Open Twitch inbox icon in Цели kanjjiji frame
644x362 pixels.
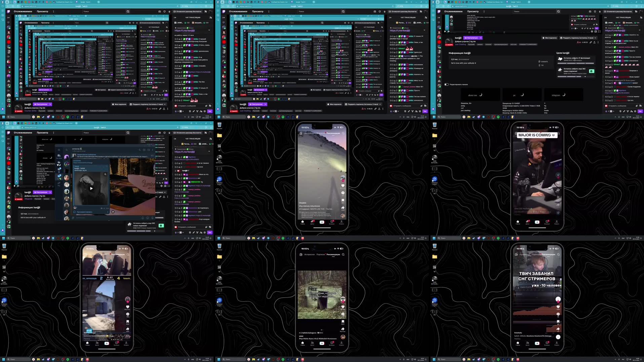point(590,11)
